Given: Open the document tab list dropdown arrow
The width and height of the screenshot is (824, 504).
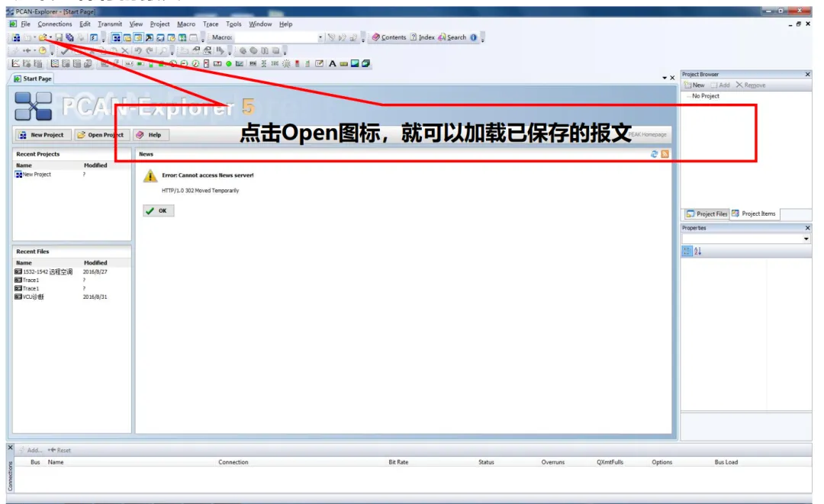Looking at the screenshot, I should [x=665, y=78].
